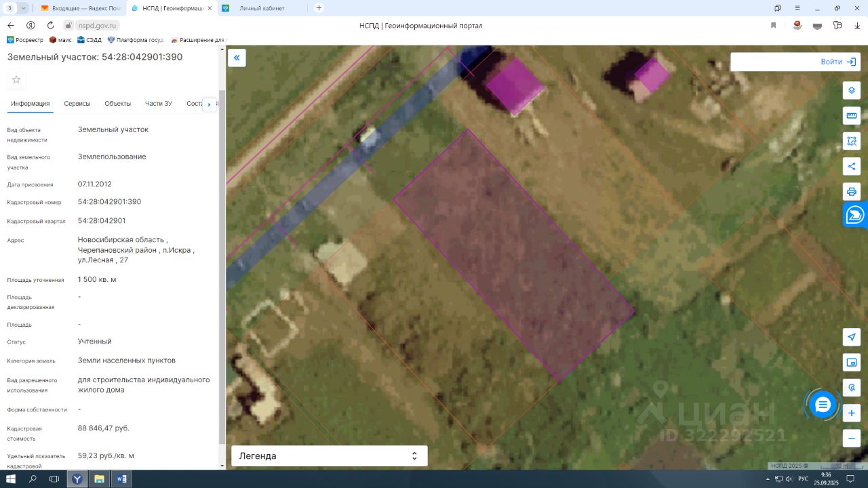Close the НСПД browser tab
868x488 pixels.
(x=210, y=8)
